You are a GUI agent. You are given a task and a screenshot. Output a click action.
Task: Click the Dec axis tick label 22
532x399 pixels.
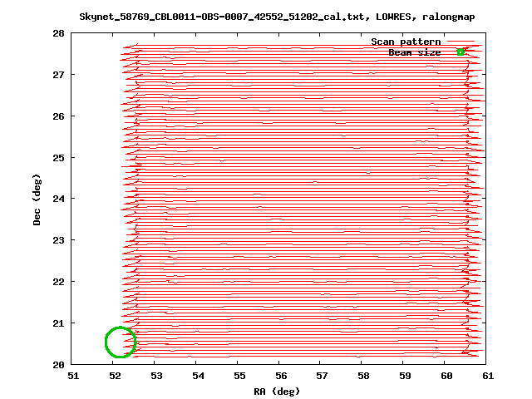click(x=58, y=282)
